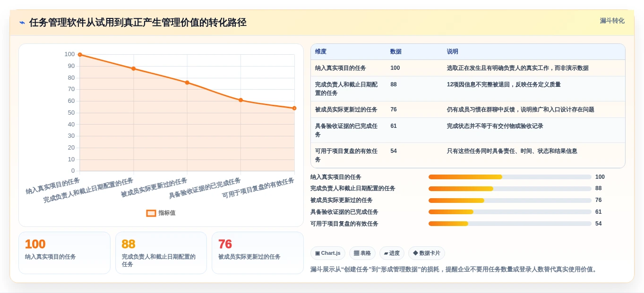Click the table value 54

[x=394, y=151]
